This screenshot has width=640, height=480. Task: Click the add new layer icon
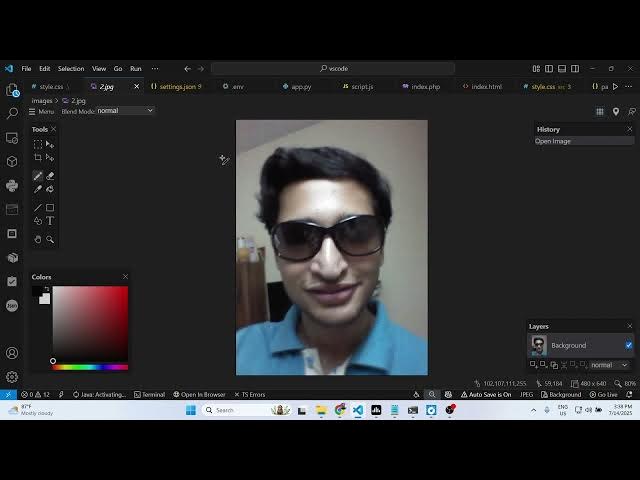533,364
